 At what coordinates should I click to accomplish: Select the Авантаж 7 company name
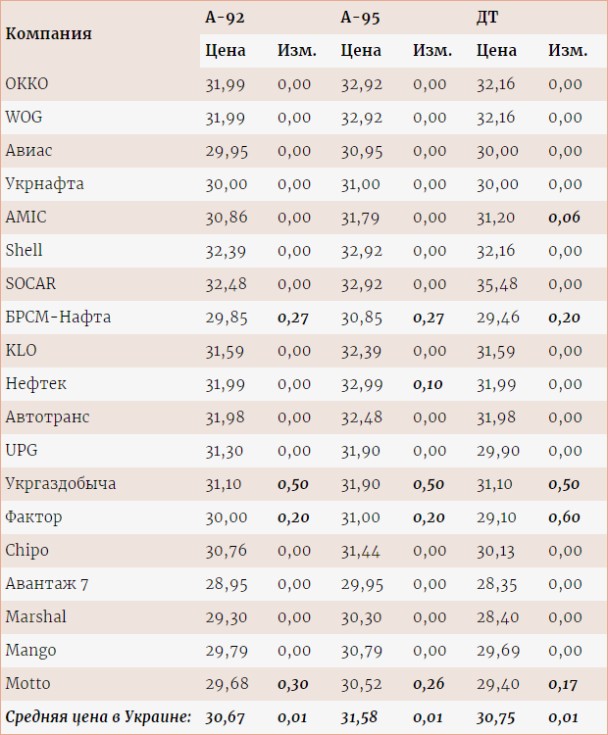tap(47, 584)
